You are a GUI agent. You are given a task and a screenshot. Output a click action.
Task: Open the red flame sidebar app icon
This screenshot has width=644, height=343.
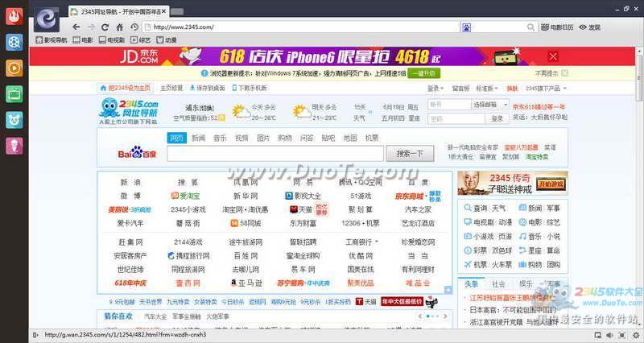click(x=14, y=16)
